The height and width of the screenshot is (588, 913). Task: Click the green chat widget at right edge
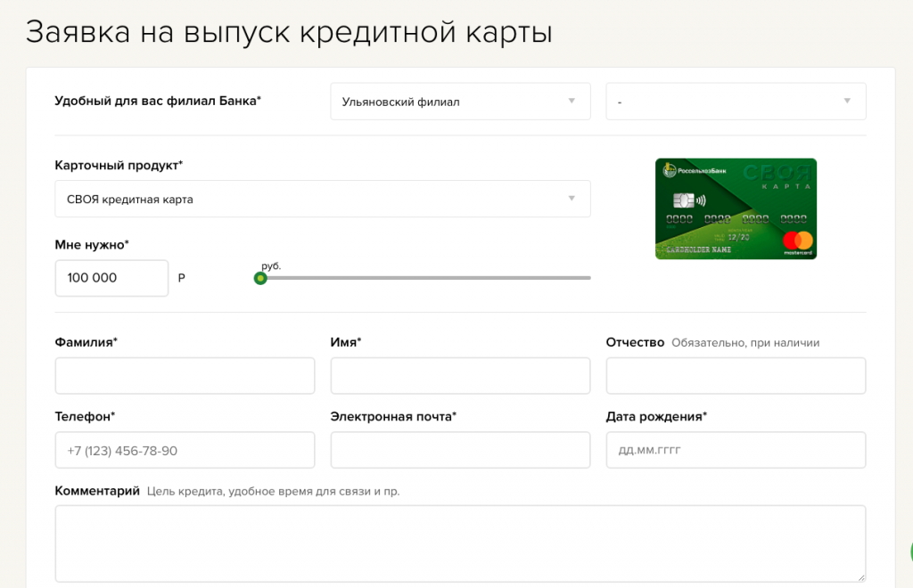(908, 552)
